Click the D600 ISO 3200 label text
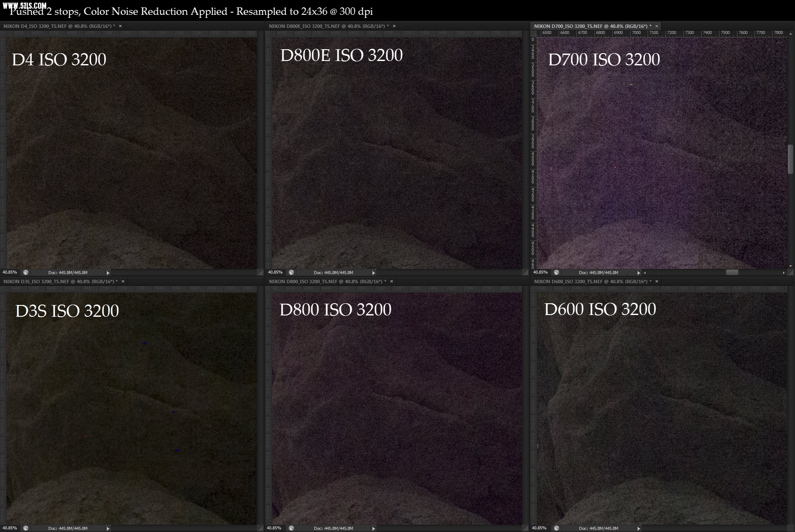 (x=600, y=309)
